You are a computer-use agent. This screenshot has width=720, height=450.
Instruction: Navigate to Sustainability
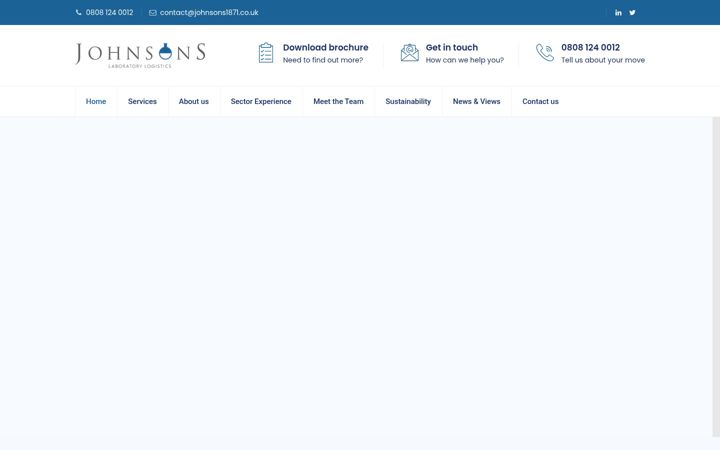coord(408,101)
